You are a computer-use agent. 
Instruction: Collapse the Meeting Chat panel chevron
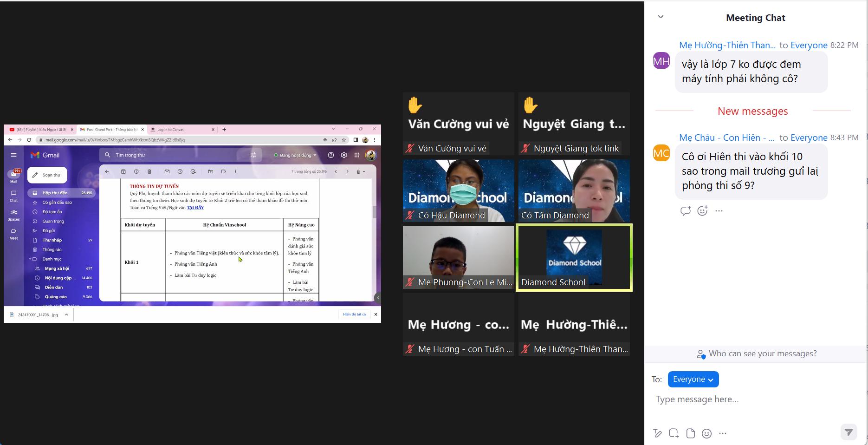661,17
